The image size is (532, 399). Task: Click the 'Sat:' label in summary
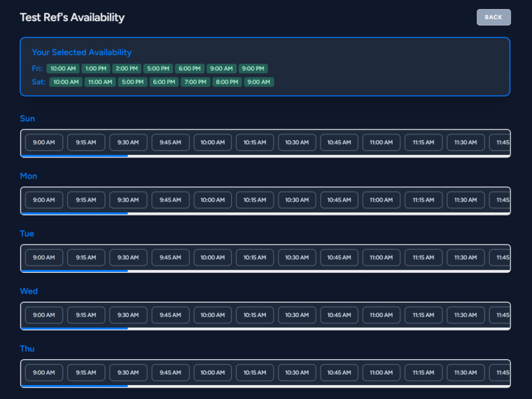point(39,82)
